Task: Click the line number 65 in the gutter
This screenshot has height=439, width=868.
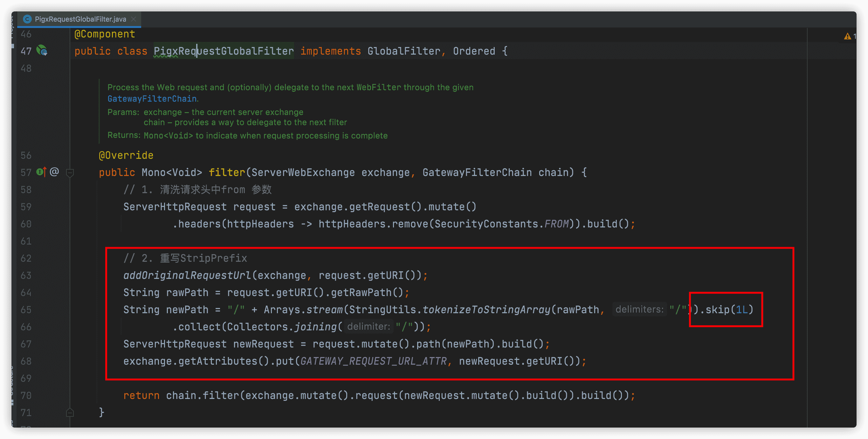Action: [x=26, y=310]
